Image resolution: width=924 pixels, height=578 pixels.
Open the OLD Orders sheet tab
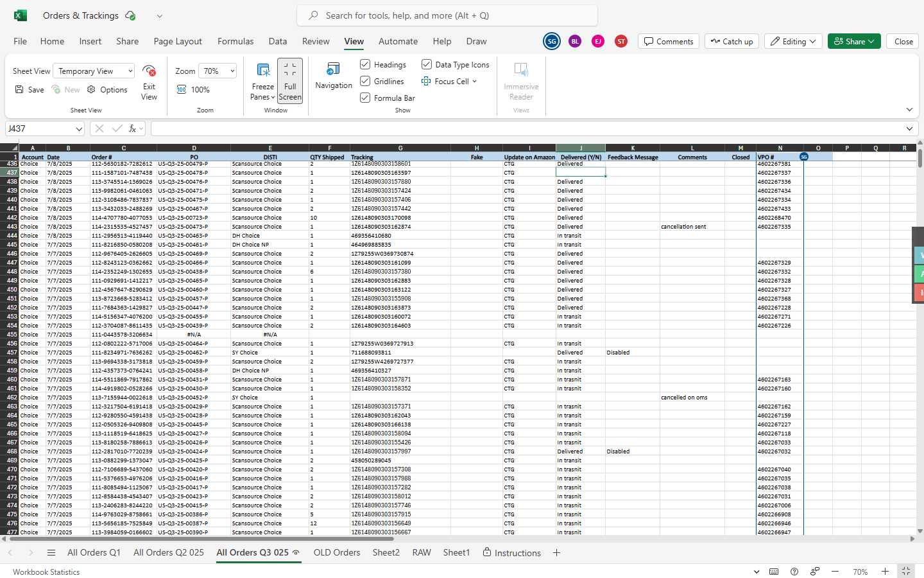(x=337, y=553)
